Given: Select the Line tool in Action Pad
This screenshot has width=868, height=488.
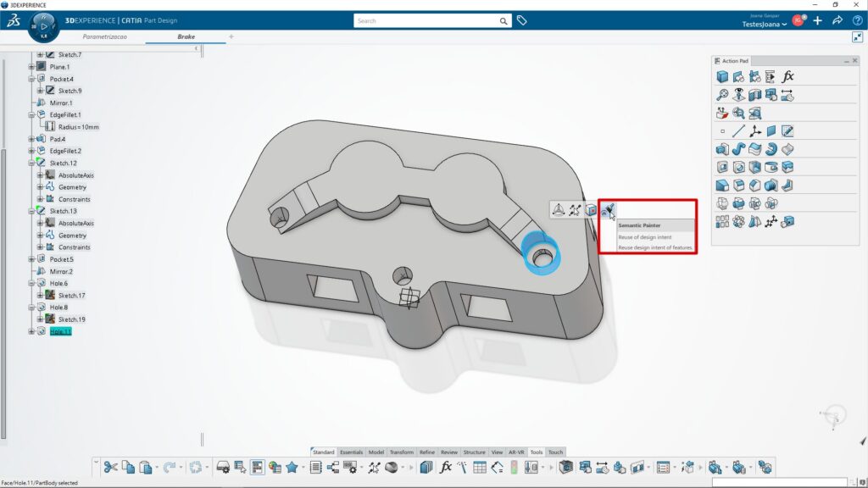Looking at the screenshot, I should [738, 131].
